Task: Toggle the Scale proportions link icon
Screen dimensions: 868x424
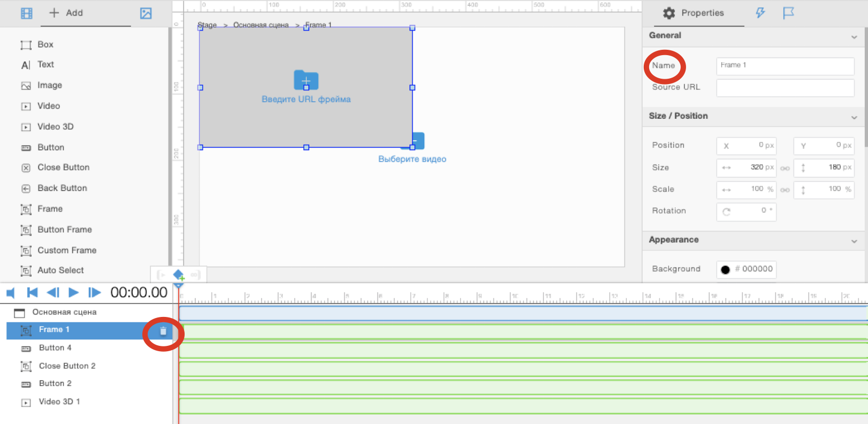Action: [x=785, y=190]
